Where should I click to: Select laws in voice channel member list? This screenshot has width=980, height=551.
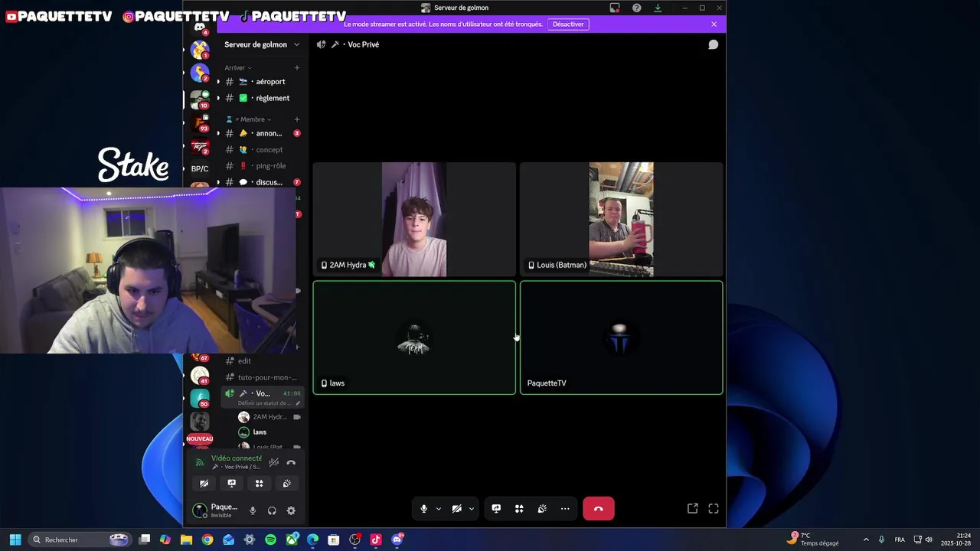tap(268, 432)
